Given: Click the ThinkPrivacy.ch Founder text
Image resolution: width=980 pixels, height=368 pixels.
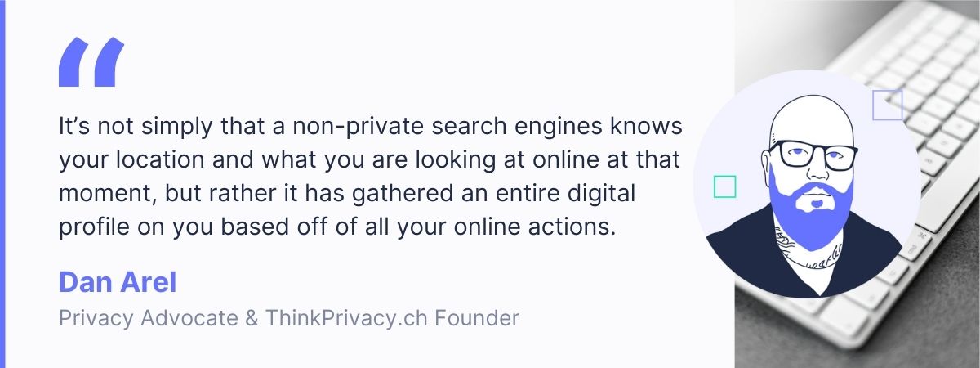Looking at the screenshot, I should 392,318.
